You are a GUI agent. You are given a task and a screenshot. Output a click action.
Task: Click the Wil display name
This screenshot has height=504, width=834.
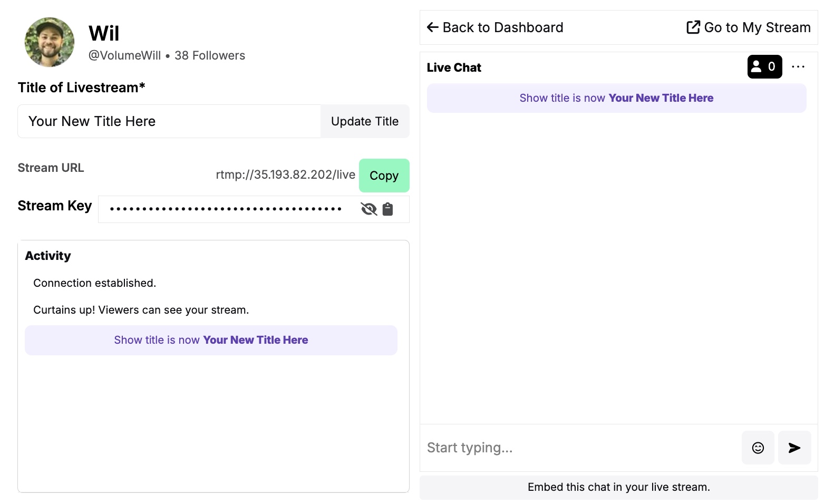tap(104, 33)
